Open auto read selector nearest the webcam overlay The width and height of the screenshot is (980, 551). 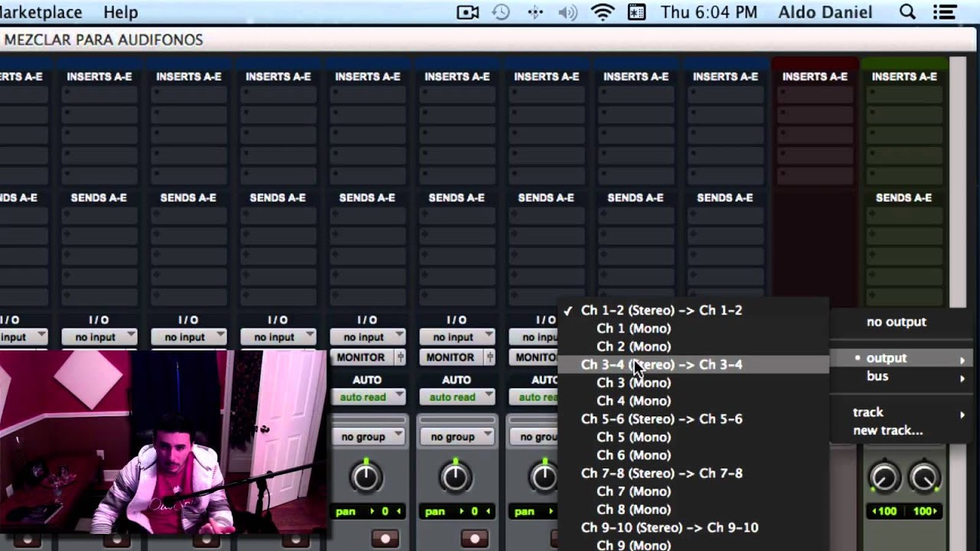367,397
